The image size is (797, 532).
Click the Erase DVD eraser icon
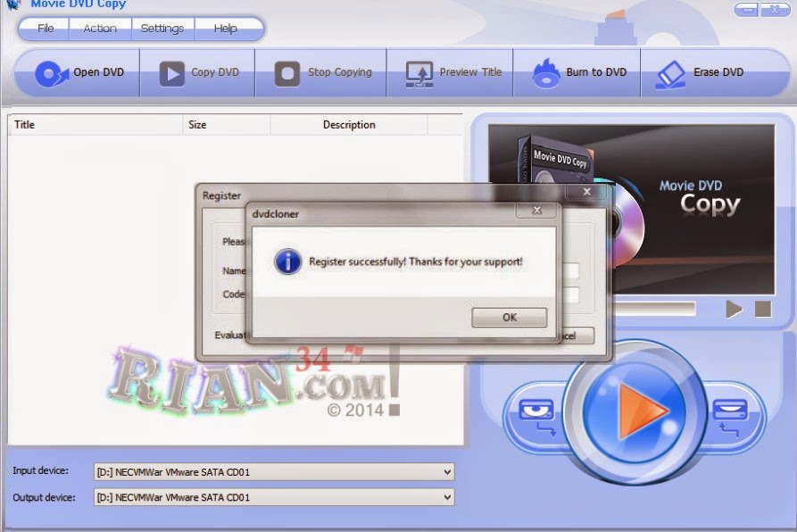click(670, 75)
